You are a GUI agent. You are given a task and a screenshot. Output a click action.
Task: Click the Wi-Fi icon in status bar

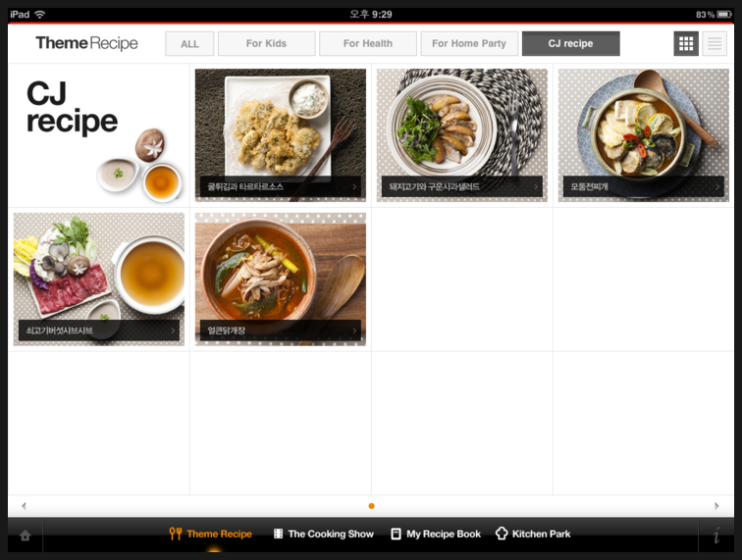(x=39, y=14)
